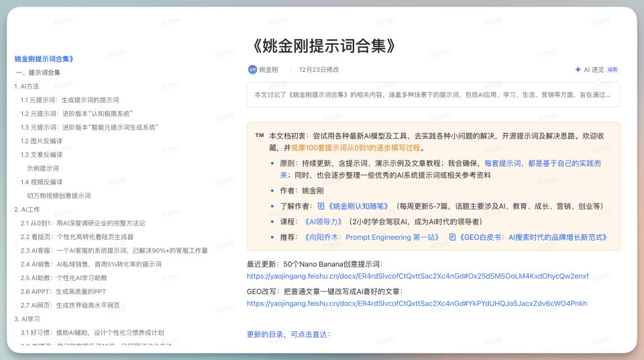Viewport: 644px width, 360px height.
Task: Open the 《AI领导力》 course link
Action: coord(323,222)
